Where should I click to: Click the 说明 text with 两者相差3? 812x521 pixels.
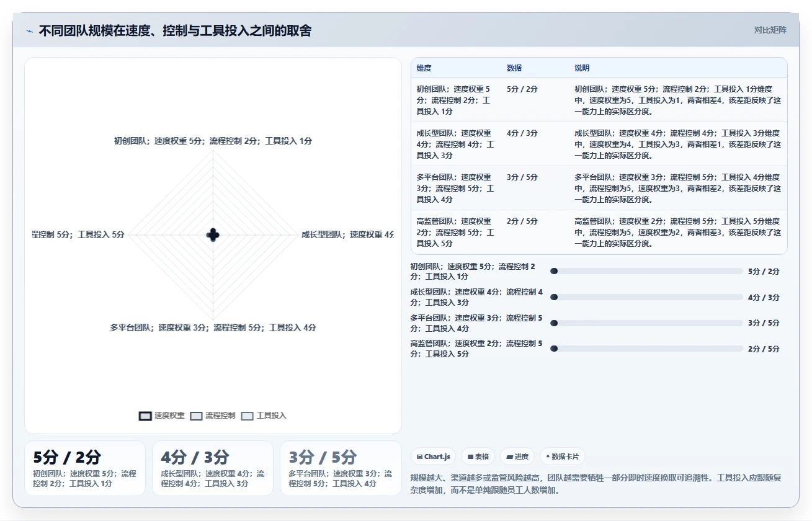pyautogui.click(x=677, y=232)
